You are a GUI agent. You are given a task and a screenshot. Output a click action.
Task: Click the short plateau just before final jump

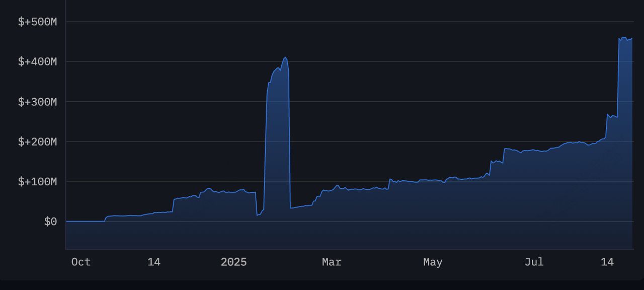click(x=612, y=116)
